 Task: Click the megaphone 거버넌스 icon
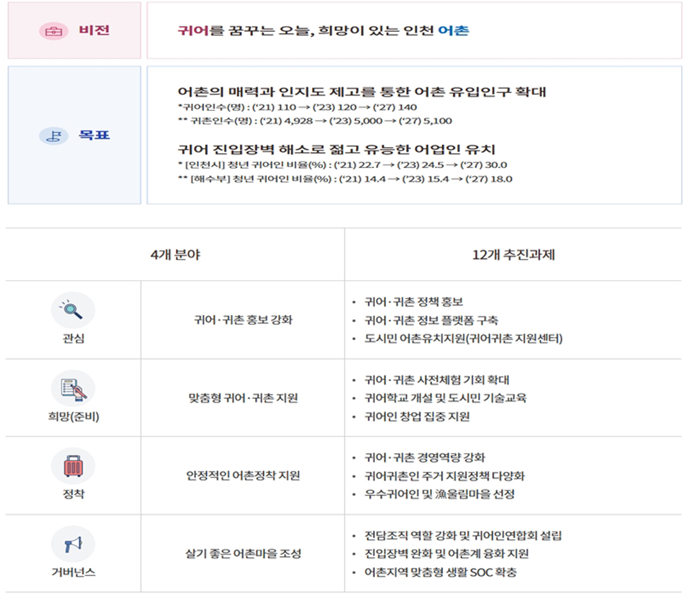point(73,544)
